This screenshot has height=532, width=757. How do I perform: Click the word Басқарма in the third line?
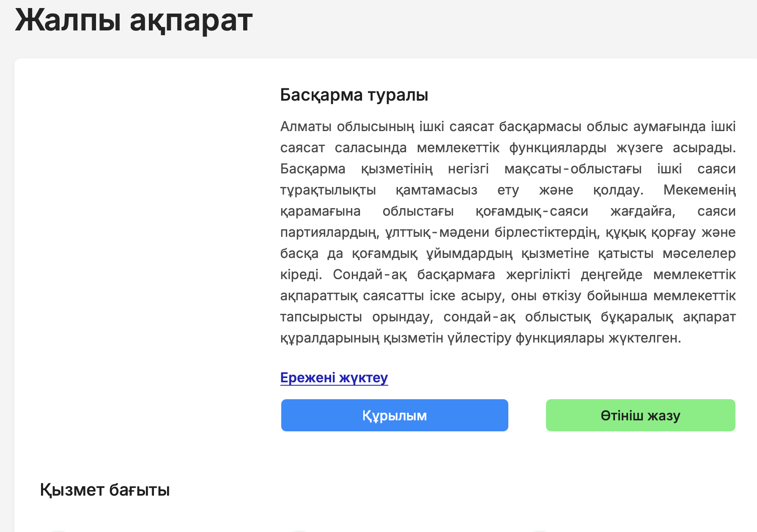click(x=313, y=169)
